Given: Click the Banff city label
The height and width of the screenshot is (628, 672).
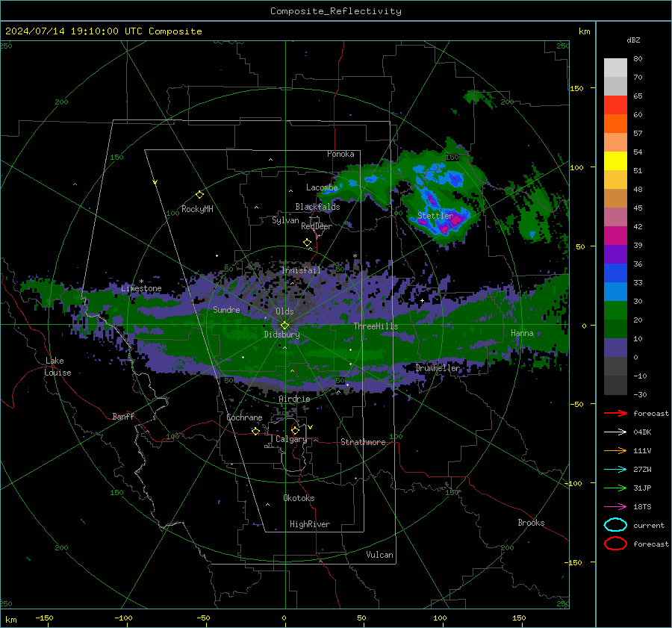Looking at the screenshot, I should tap(123, 416).
